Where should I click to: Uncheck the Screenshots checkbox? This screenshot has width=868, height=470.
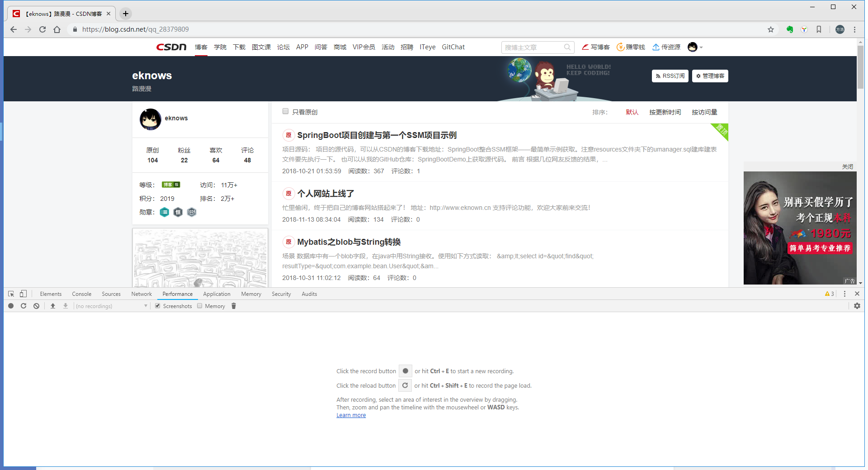[157, 306]
